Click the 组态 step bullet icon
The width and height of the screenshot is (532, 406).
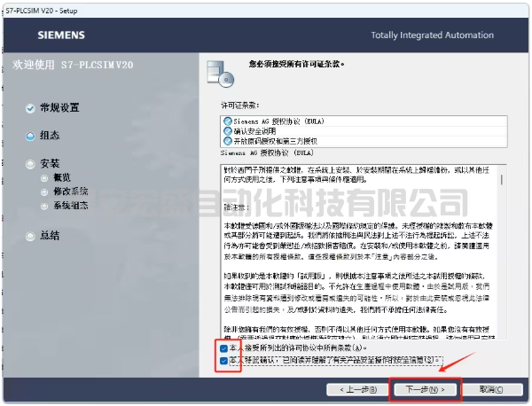[x=31, y=136]
